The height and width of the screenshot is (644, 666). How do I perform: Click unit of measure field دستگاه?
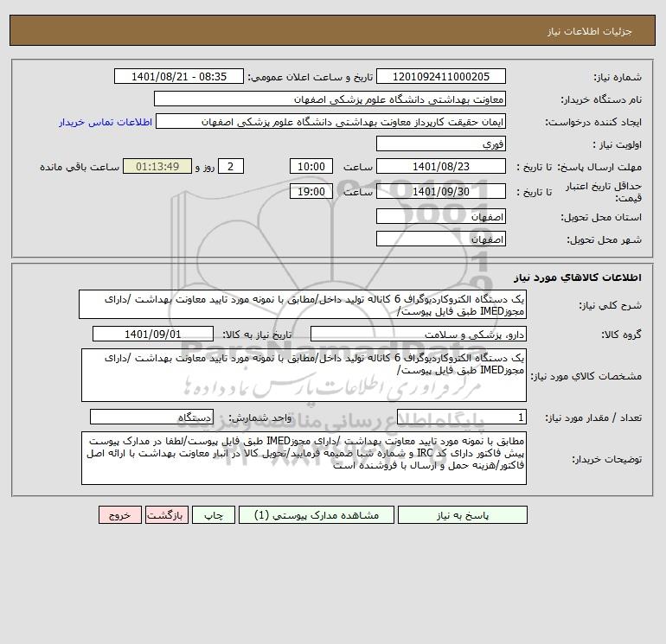click(151, 417)
